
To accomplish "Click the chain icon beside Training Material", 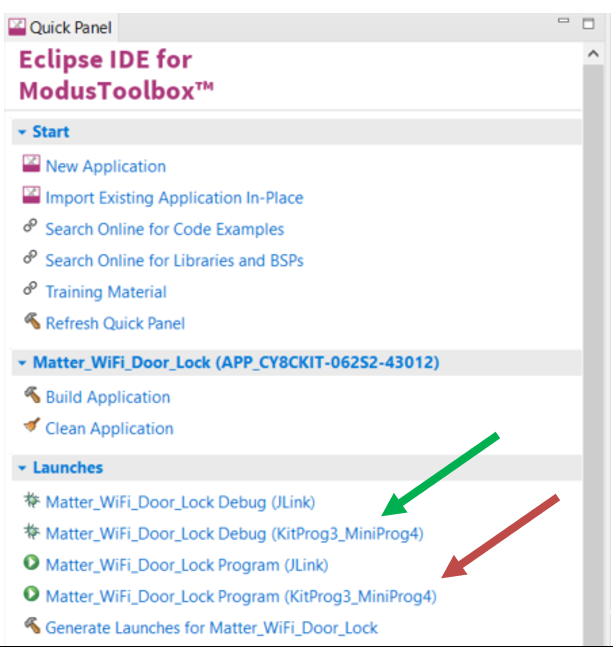I will (x=30, y=289).
